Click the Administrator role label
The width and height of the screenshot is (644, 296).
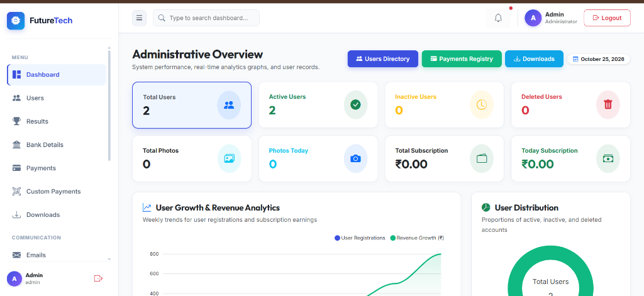(561, 22)
